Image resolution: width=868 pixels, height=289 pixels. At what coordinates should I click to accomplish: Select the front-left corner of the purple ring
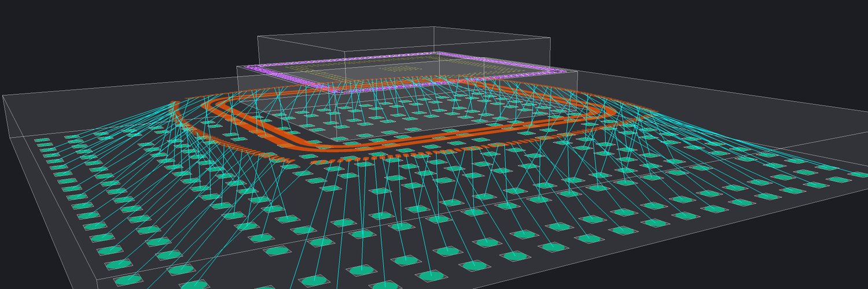click(334, 90)
